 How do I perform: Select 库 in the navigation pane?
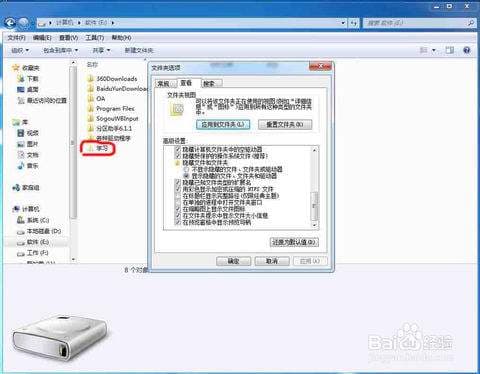[20, 122]
